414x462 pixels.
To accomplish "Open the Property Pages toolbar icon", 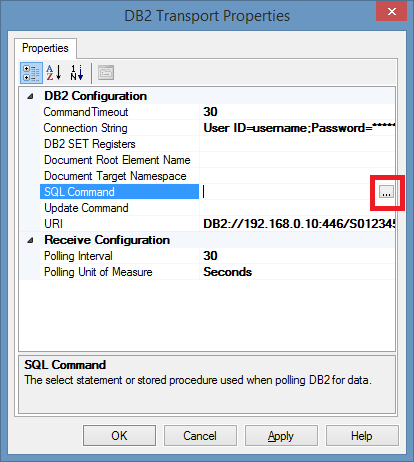I will click(x=106, y=73).
